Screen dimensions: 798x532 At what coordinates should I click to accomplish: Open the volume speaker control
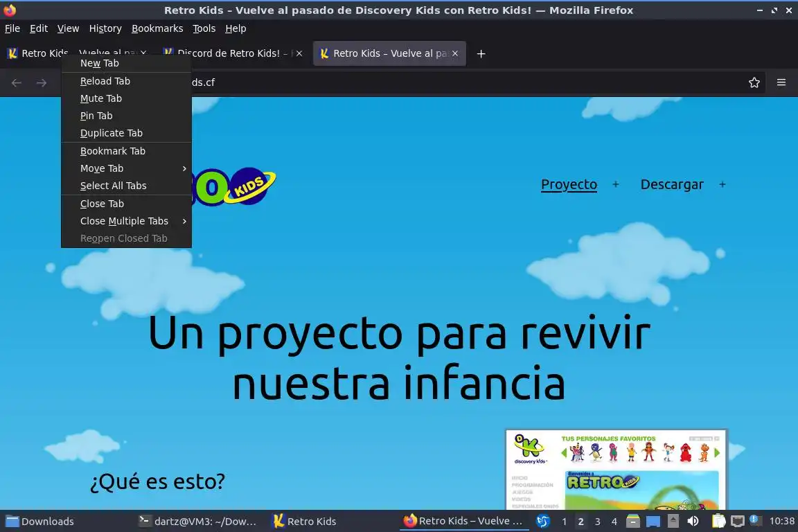[693, 521]
